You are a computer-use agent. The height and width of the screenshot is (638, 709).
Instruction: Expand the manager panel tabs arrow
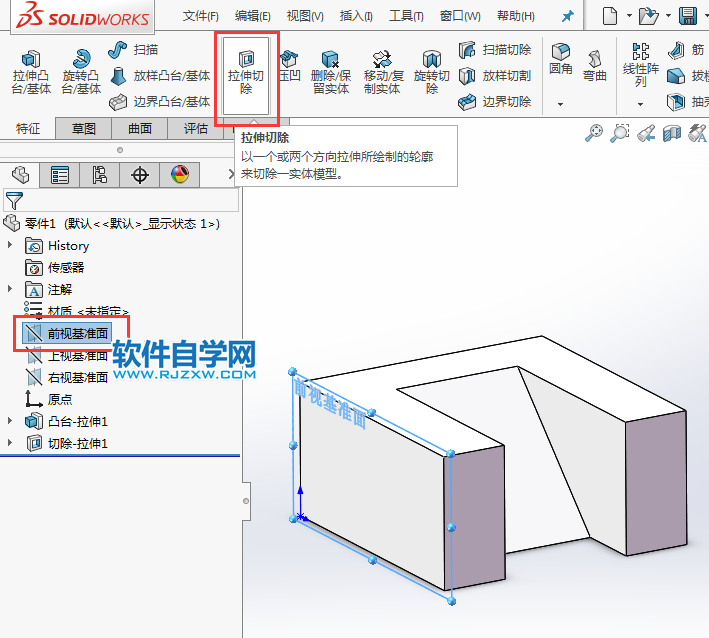pos(231,174)
